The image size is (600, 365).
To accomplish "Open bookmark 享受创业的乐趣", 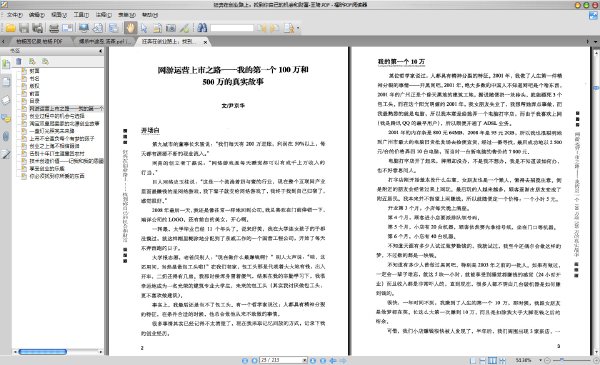I will [x=47, y=169].
